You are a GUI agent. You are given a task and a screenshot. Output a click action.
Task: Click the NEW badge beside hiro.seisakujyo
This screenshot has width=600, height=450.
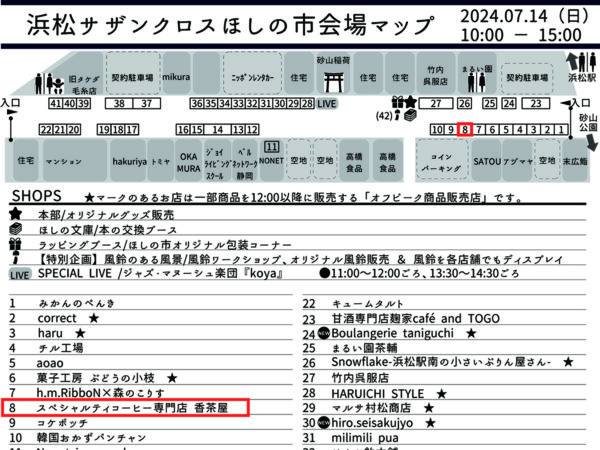coord(324,422)
